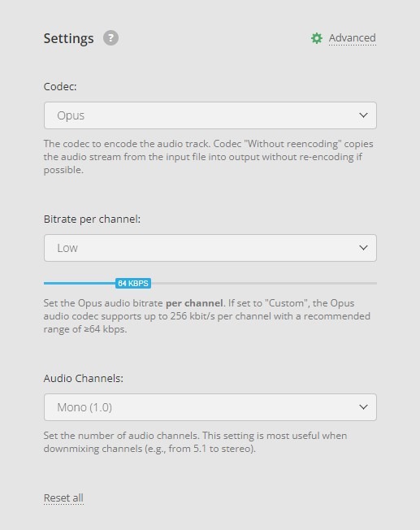This screenshot has width=420, height=530.
Task: Click the bold "per channel" text in bitrate description
Action: [x=194, y=303]
